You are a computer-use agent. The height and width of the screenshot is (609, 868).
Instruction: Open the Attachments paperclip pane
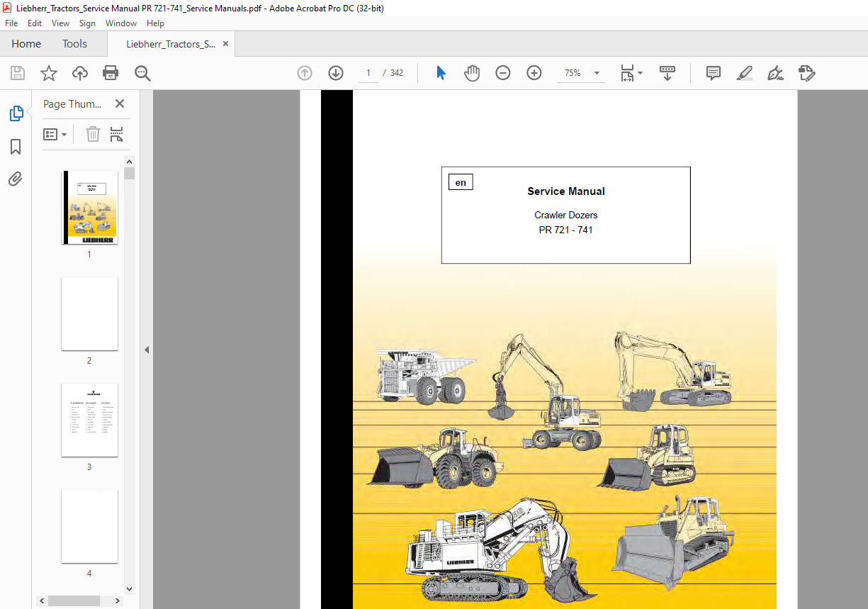click(16, 179)
